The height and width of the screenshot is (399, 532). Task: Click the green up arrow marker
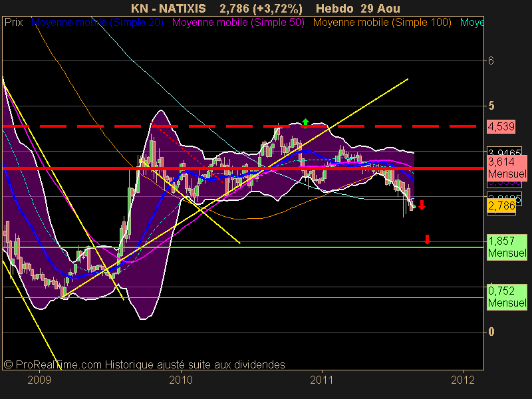tap(306, 123)
